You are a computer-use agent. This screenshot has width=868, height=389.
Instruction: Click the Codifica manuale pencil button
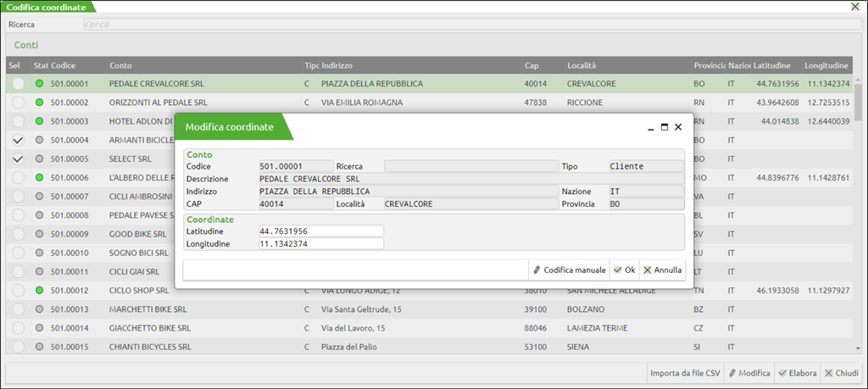click(x=569, y=270)
